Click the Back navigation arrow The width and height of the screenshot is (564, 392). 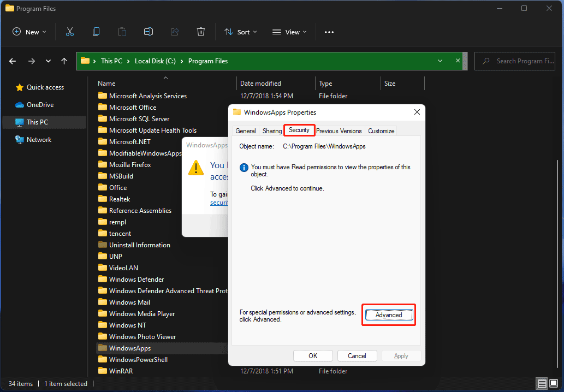(13, 61)
